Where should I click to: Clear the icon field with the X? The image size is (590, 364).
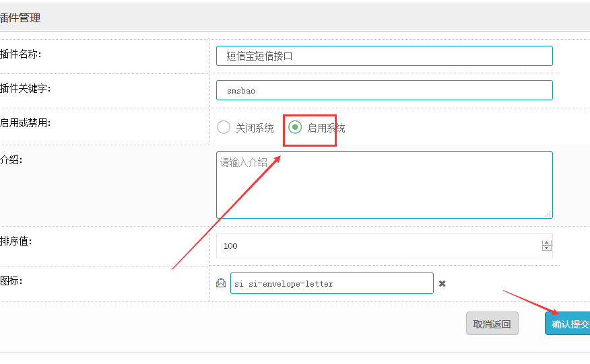[442, 283]
